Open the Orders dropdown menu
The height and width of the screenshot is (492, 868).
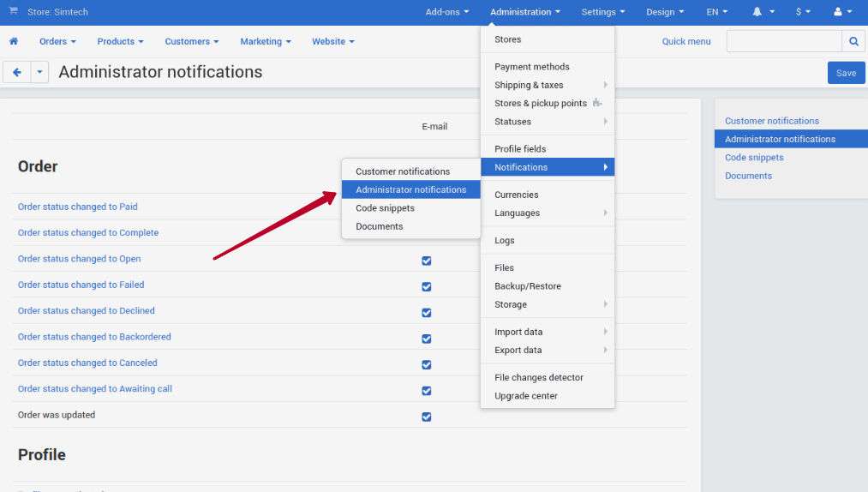[57, 41]
